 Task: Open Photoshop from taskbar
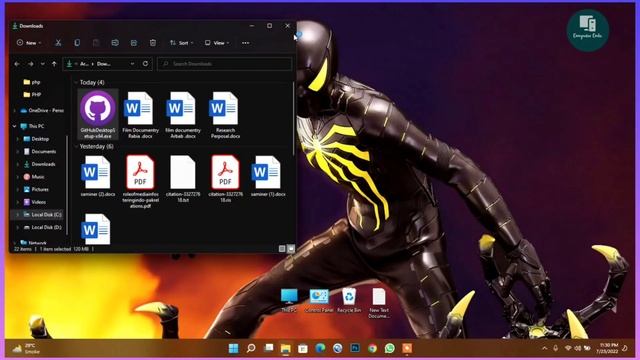tap(355, 348)
